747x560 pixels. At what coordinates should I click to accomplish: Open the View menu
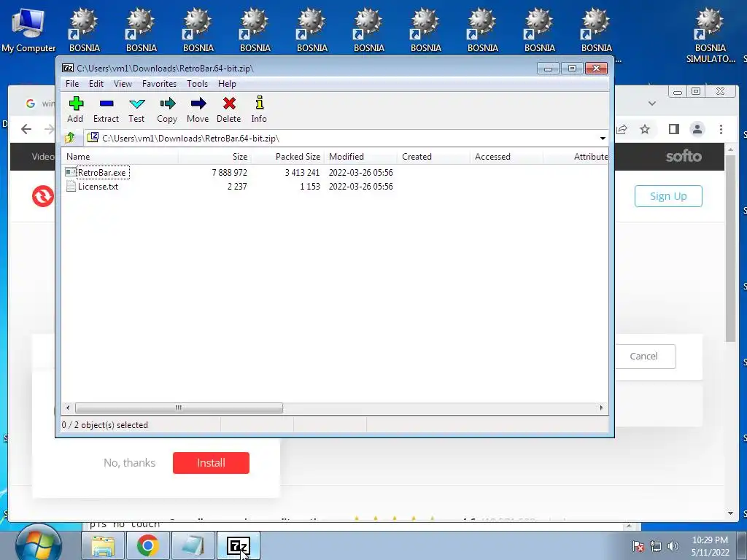pyautogui.click(x=123, y=84)
